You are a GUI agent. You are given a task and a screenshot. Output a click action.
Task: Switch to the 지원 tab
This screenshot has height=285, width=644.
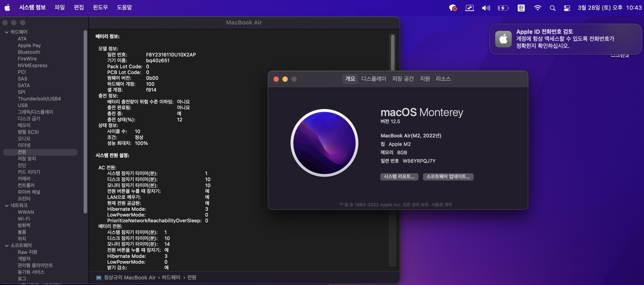425,79
